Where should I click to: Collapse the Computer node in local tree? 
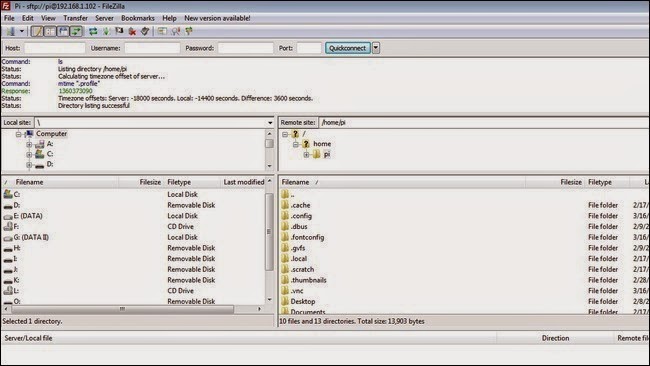click(18, 134)
